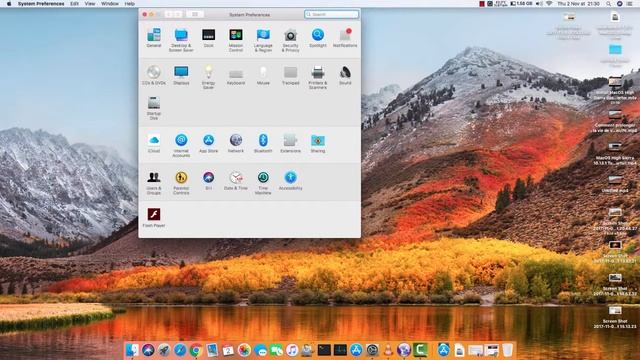The image size is (640, 360).
Task: Open the Apple menu
Action: tap(9, 4)
